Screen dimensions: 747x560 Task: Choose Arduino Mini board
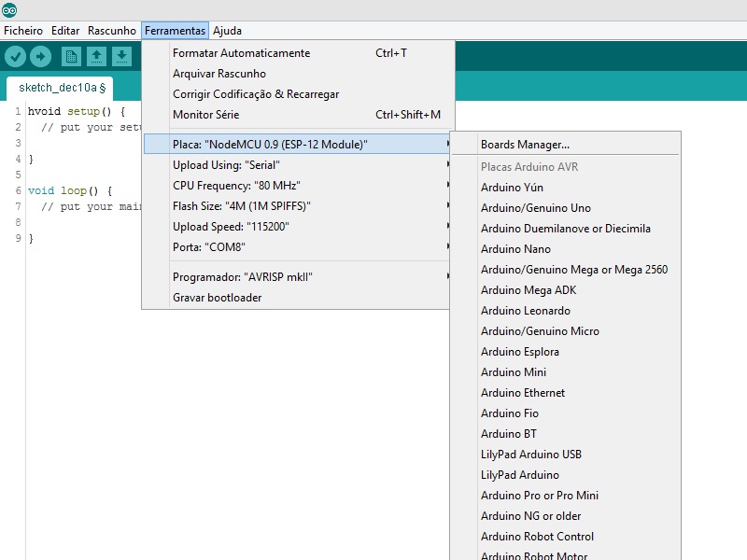click(x=566, y=371)
